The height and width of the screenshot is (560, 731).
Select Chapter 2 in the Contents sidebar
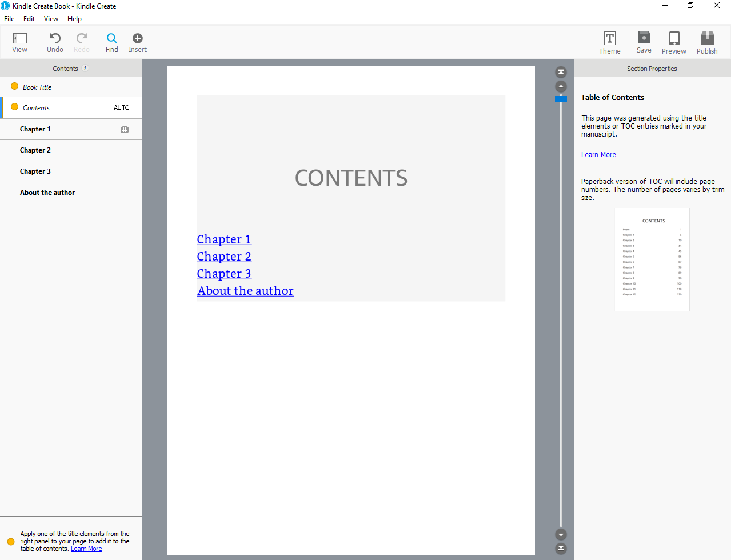(x=35, y=150)
